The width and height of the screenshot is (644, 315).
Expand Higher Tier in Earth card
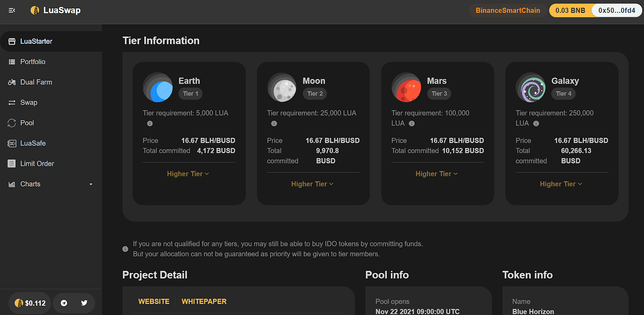pos(188,174)
